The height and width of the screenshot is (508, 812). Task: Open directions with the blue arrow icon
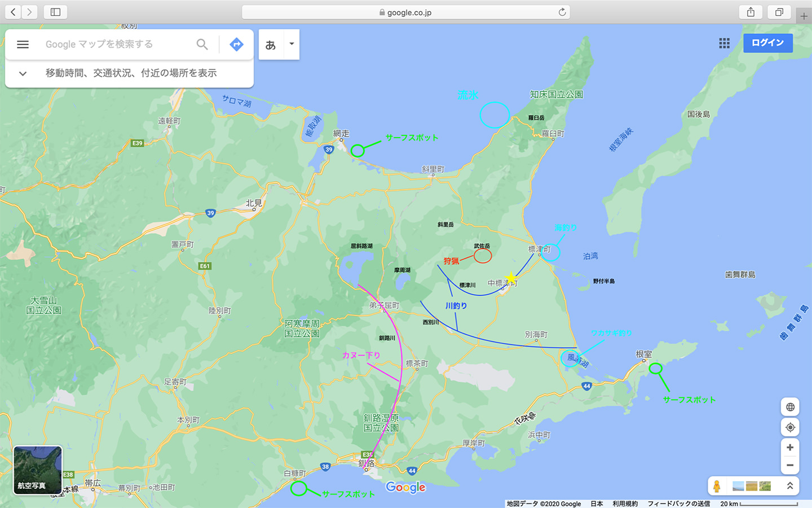237,44
